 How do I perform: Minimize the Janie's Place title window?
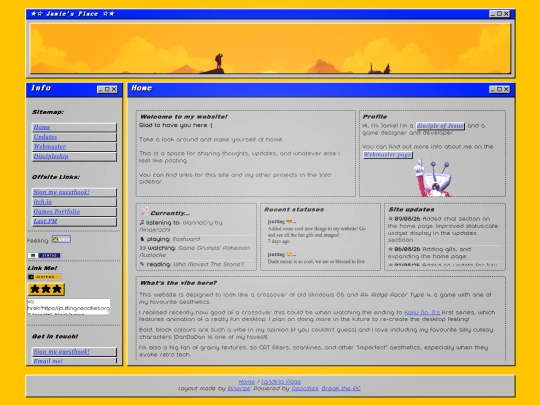(x=493, y=14)
